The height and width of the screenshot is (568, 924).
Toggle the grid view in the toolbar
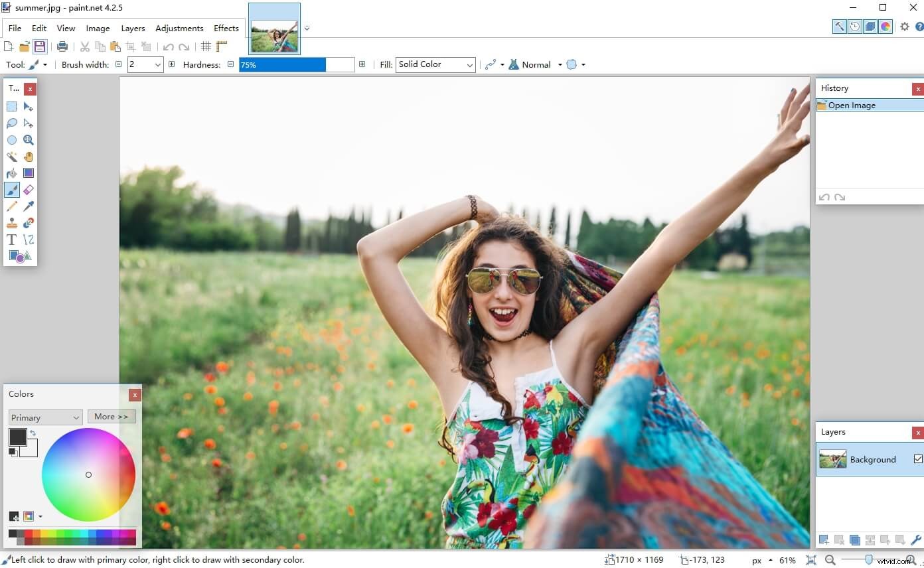coord(206,46)
